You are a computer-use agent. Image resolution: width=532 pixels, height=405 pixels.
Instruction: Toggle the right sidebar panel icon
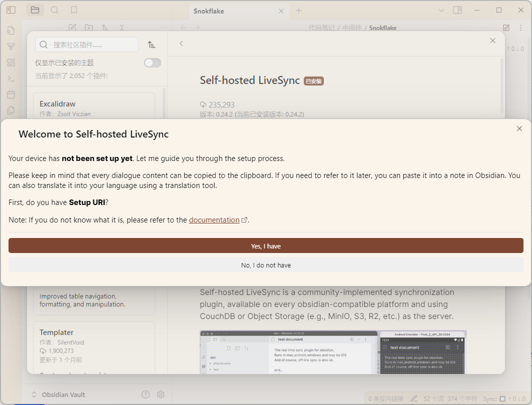[x=457, y=10]
